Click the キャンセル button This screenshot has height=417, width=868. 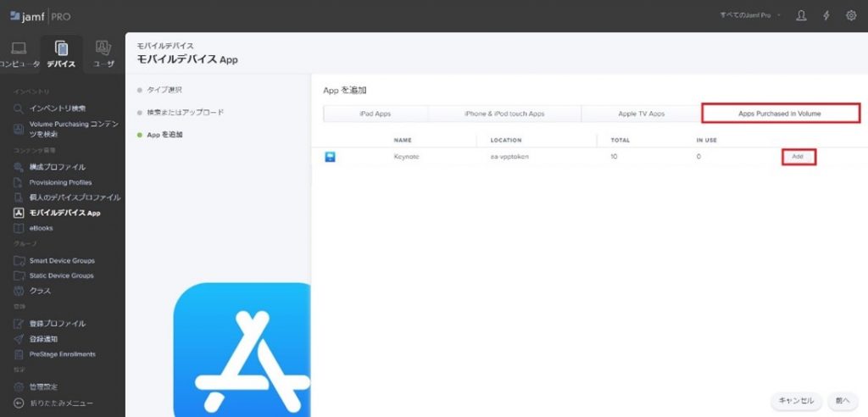coord(796,401)
